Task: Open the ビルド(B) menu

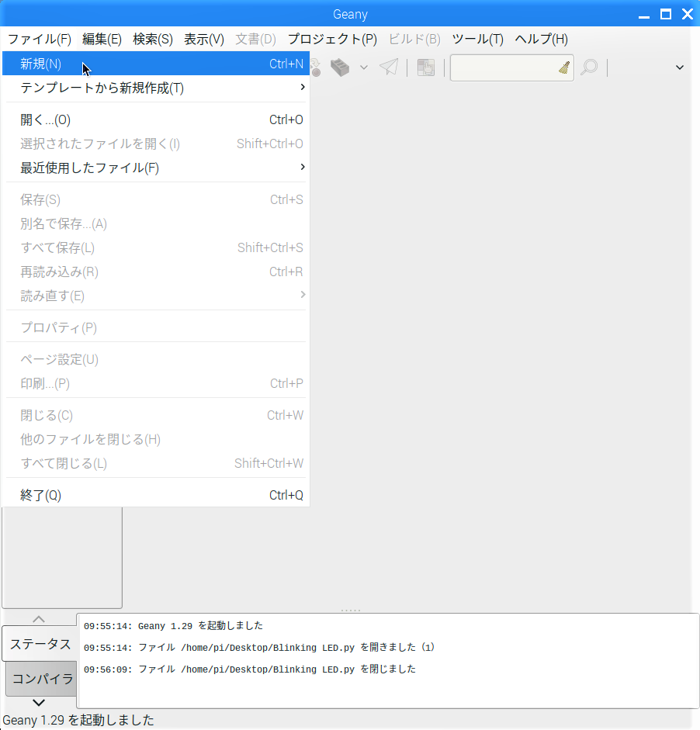Action: tap(414, 39)
